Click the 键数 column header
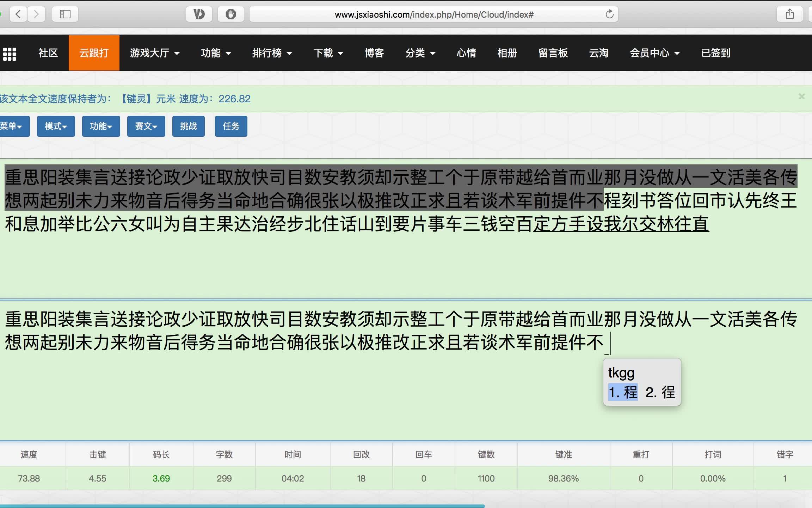Screen dimensions: 812x508 click(x=486, y=454)
